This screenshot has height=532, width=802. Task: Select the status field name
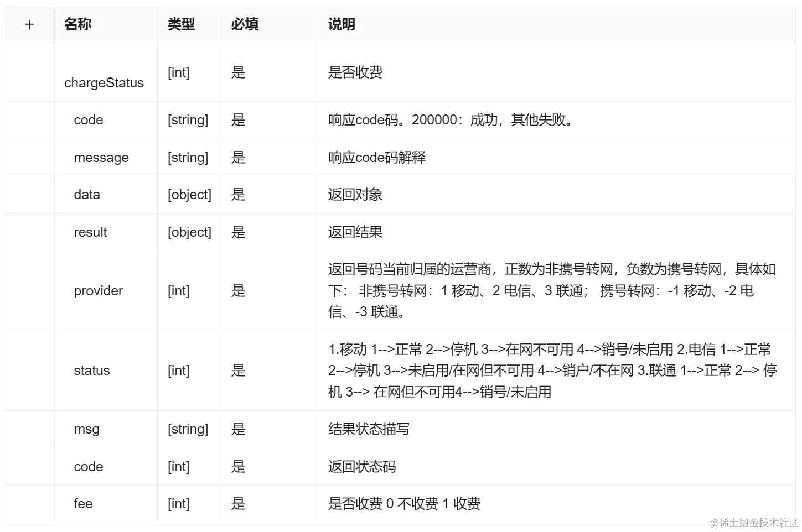click(92, 371)
